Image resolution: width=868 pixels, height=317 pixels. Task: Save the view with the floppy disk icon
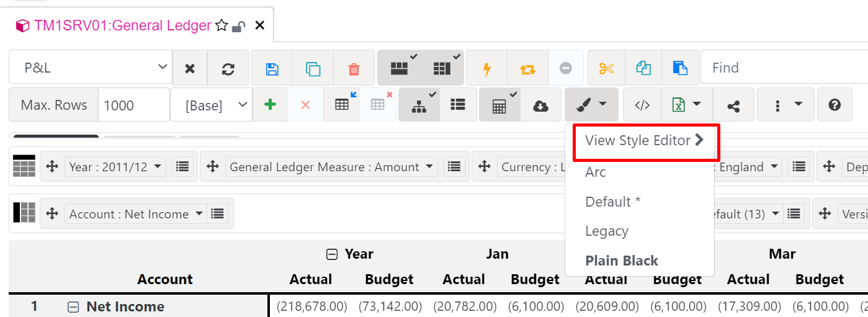272,68
